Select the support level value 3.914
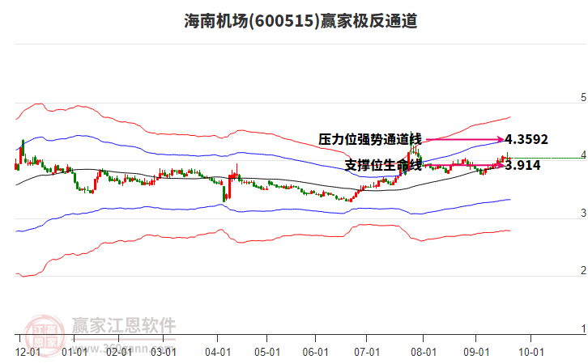Viewport: 588px width, 364px height. 522,165
